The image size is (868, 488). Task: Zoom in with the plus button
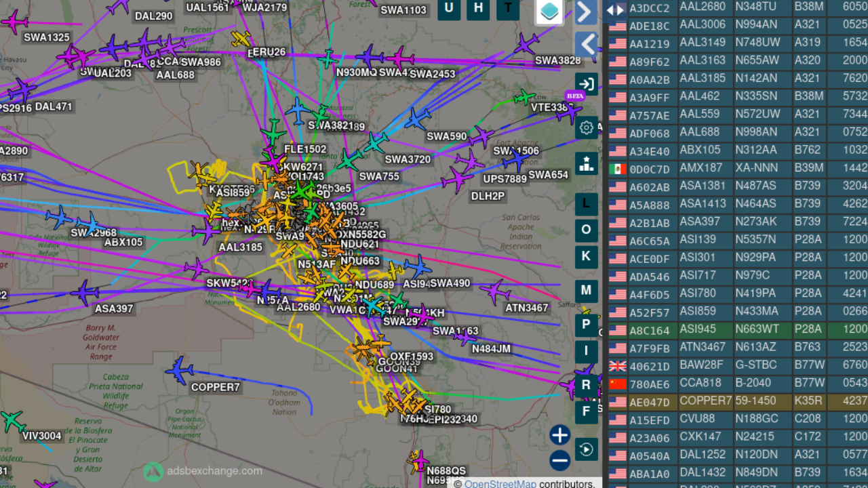[x=559, y=435]
